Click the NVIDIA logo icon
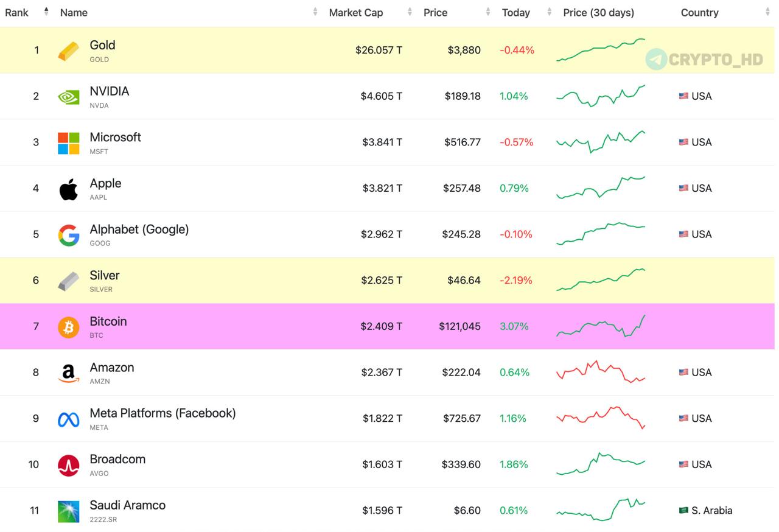This screenshot has width=779, height=532. click(x=68, y=97)
